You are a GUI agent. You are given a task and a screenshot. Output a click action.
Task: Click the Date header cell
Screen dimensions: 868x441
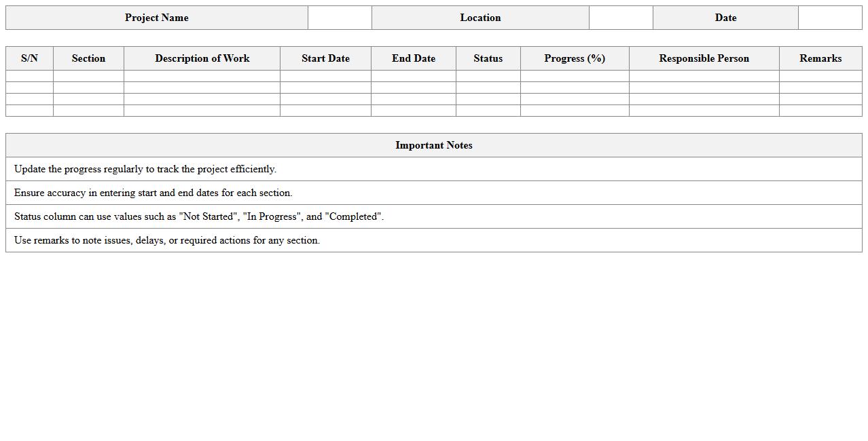click(x=725, y=18)
